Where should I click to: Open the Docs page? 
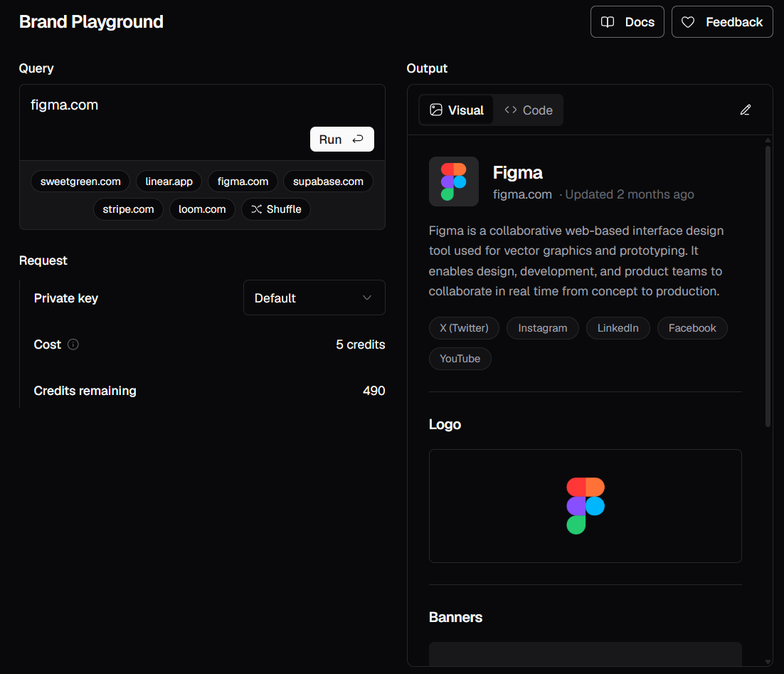(x=627, y=22)
